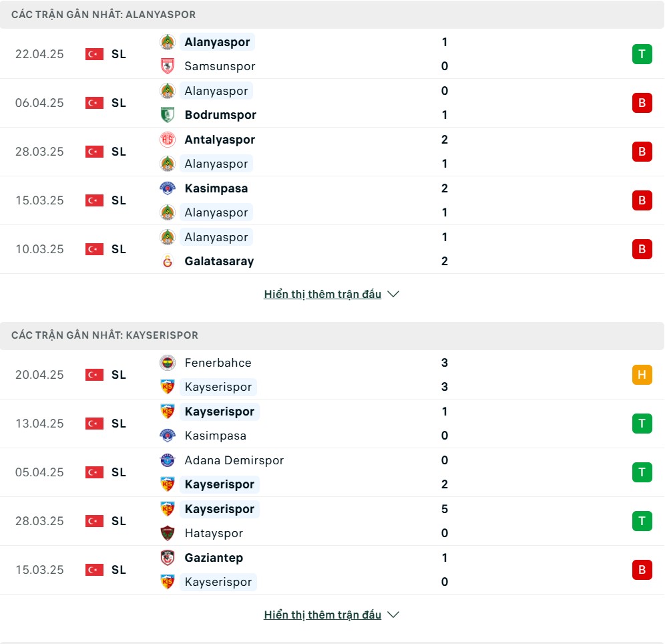Click the Galatasaray team crest icon
This screenshot has height=644, width=665.
[x=168, y=261]
